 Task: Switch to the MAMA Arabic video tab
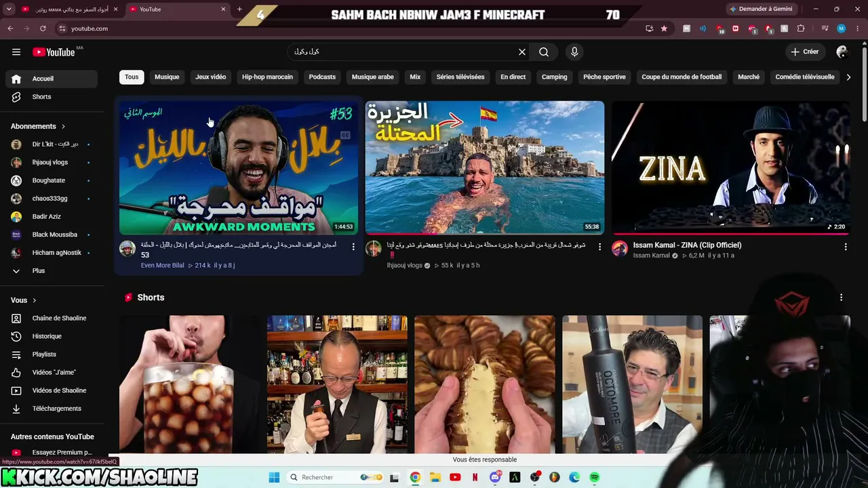[71, 9]
